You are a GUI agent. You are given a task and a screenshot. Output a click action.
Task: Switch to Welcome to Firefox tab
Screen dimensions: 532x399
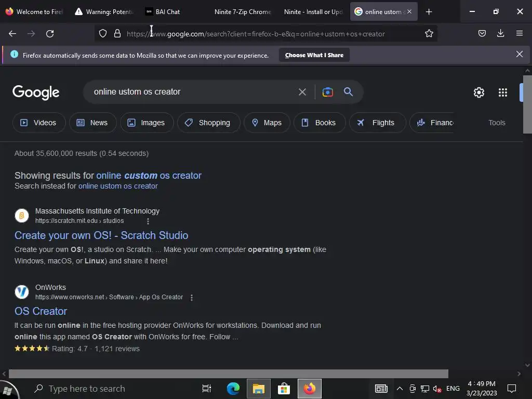tap(35, 12)
